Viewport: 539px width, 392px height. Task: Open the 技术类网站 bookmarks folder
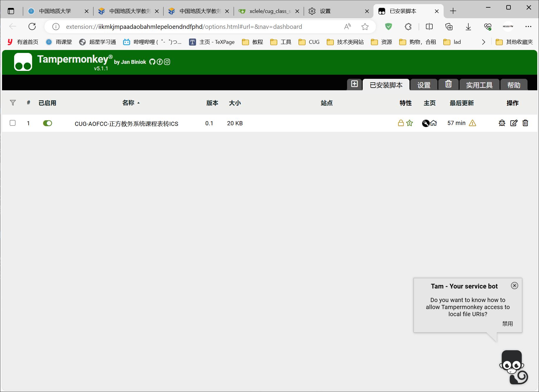tap(345, 42)
